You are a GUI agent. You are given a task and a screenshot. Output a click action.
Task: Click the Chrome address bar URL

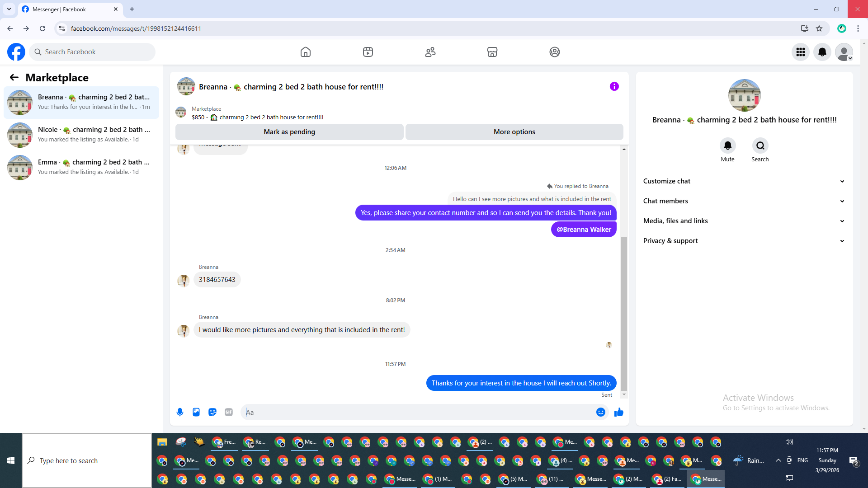(136, 28)
